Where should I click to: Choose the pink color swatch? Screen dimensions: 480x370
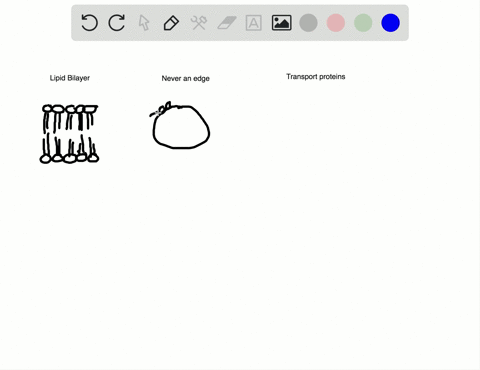(336, 23)
